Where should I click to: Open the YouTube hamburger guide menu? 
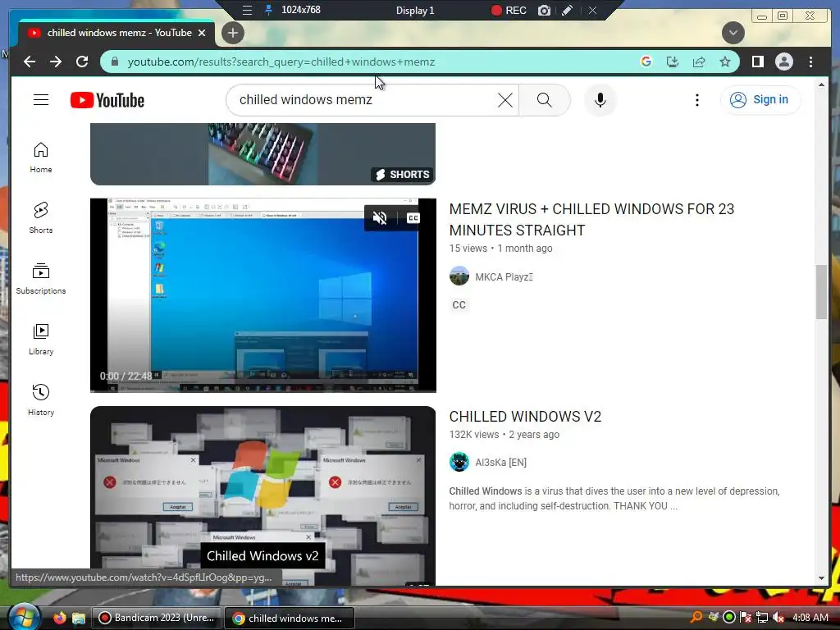[x=41, y=100]
